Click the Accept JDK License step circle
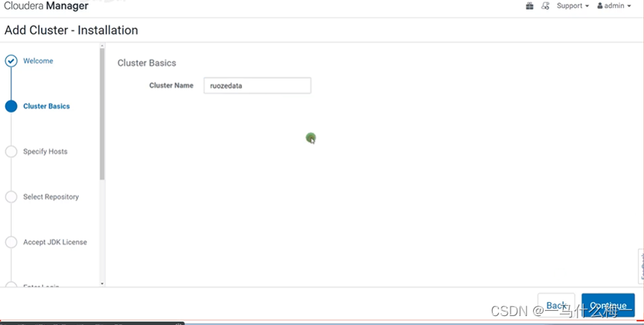Image resolution: width=644 pixels, height=325 pixels. (11, 242)
